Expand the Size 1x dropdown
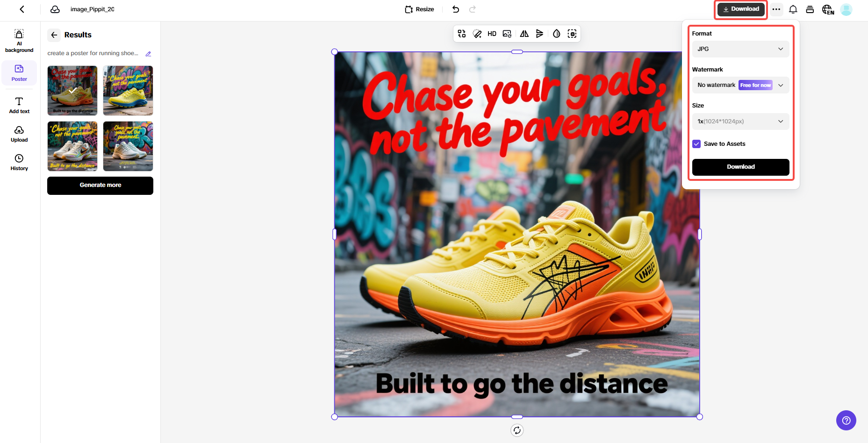The width and height of the screenshot is (868, 443). click(740, 121)
